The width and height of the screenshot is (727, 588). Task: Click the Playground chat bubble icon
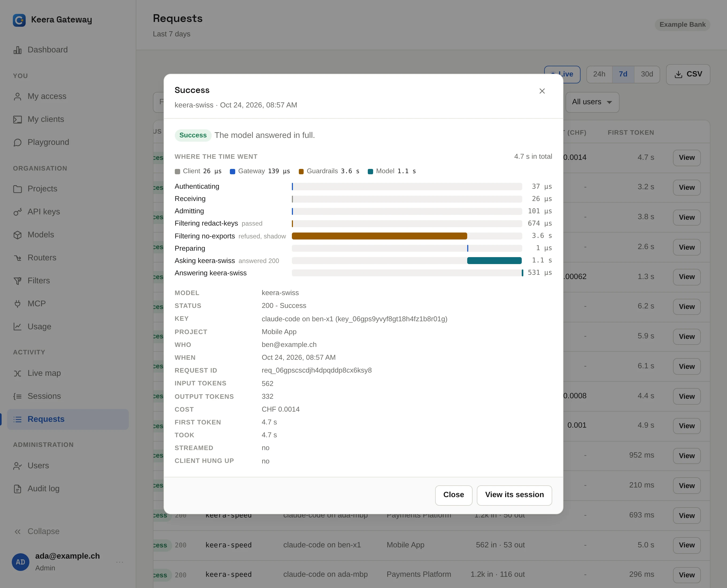(18, 143)
